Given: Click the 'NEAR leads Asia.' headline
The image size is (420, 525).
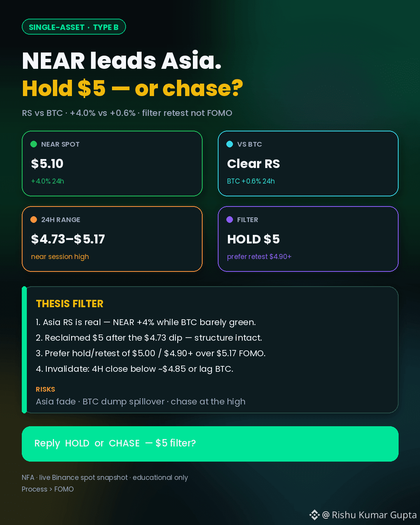Looking at the screenshot, I should point(122,61).
